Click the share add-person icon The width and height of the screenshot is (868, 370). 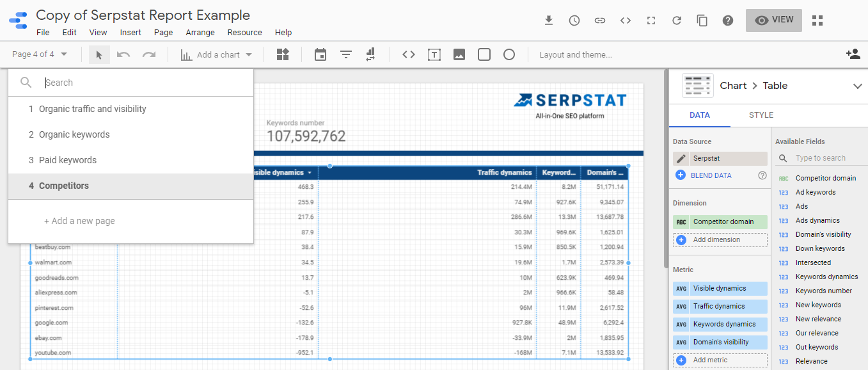853,54
